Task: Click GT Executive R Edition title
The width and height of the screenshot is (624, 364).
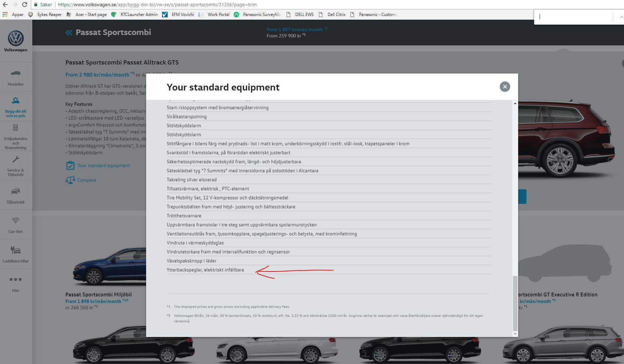Action: tap(557, 295)
